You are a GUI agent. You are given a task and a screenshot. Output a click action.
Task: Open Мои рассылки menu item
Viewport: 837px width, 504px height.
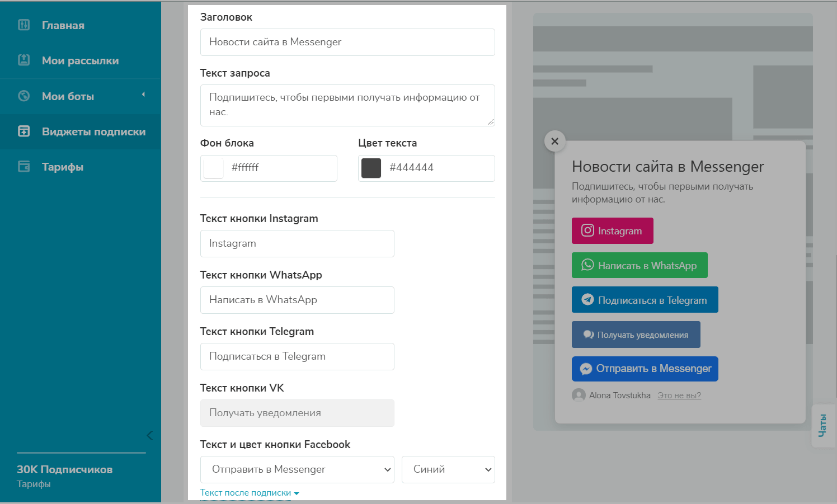pos(81,60)
